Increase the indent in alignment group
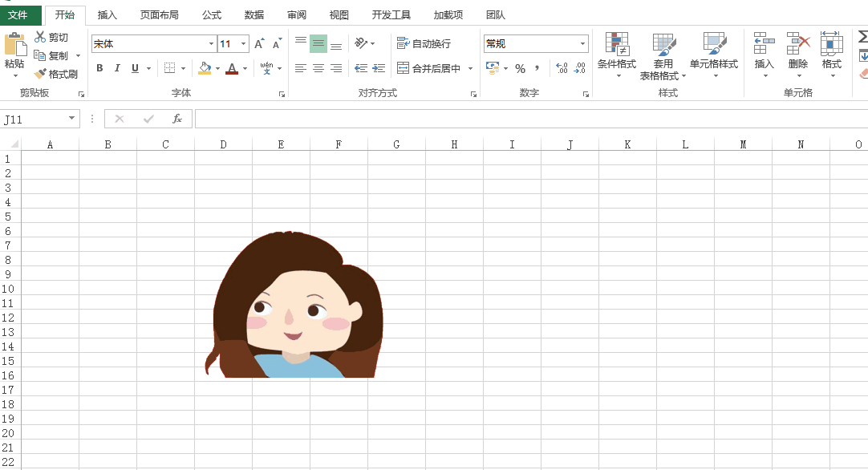This screenshot has height=470, width=868. coord(379,68)
